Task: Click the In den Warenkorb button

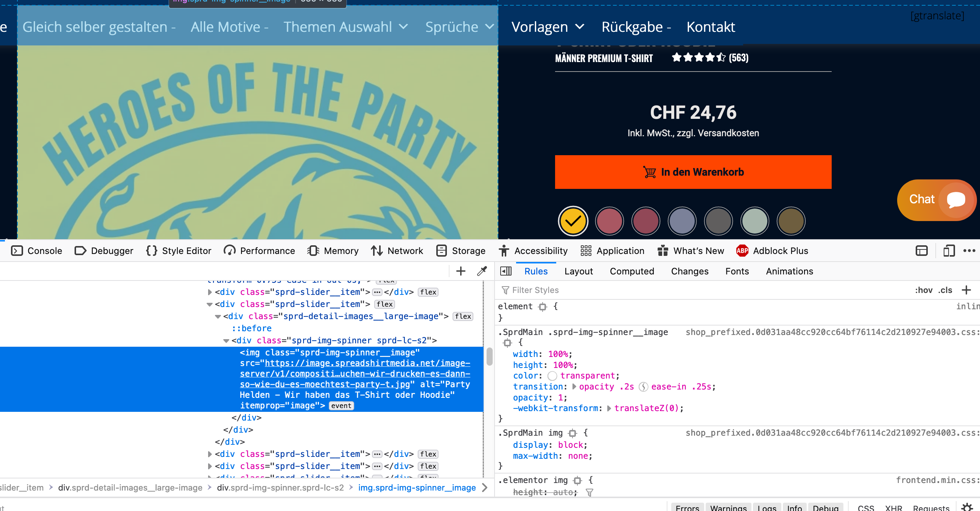Action: coord(693,172)
